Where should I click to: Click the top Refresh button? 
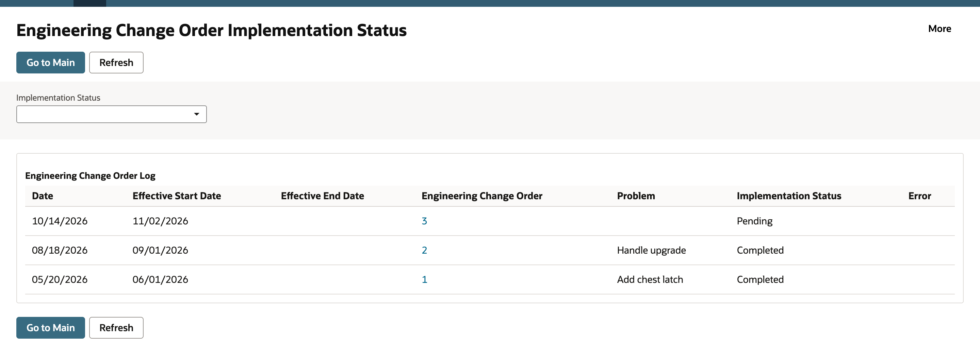tap(116, 62)
